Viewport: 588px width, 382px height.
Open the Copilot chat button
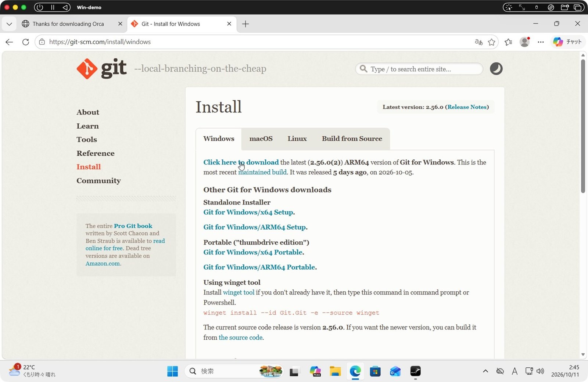click(567, 42)
